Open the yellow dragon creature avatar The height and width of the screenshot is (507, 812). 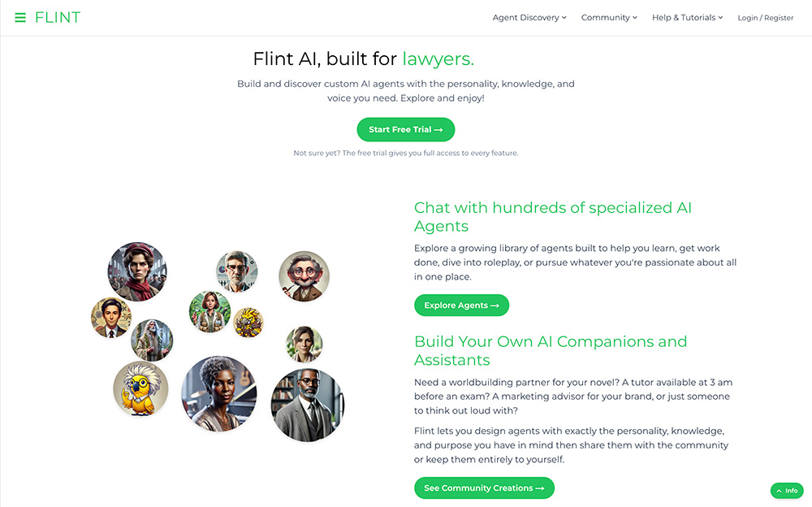tap(248, 323)
